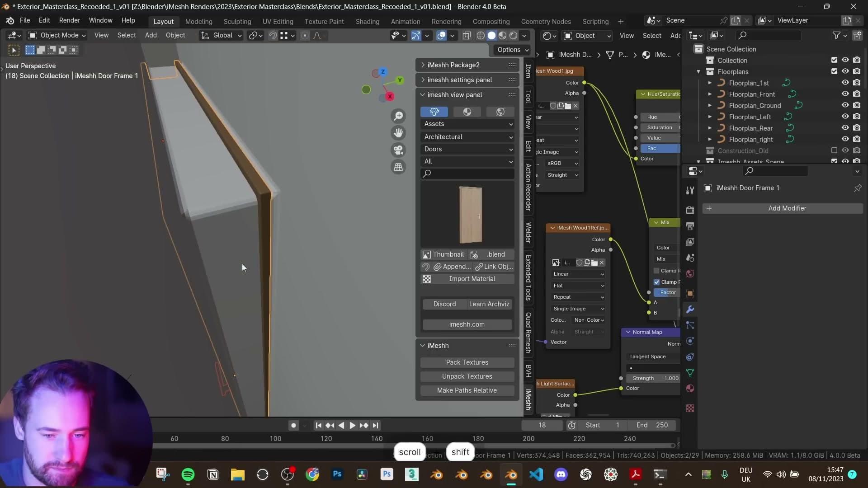This screenshot has width=868, height=488.
Task: Switch viewport to solid shading mode
Action: [491, 36]
